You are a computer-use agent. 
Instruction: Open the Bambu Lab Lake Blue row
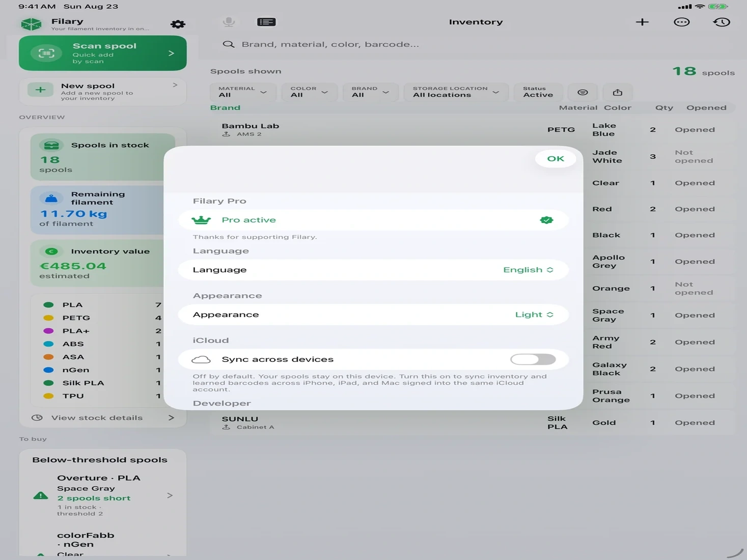coord(472,130)
